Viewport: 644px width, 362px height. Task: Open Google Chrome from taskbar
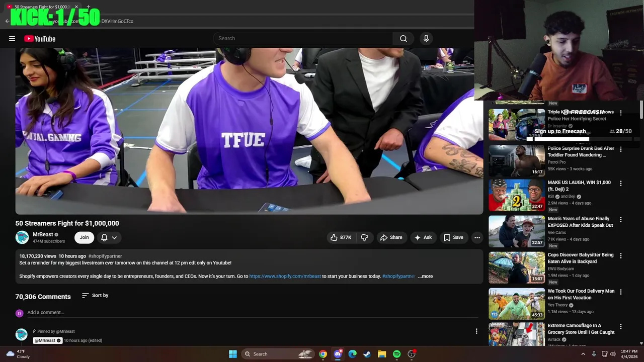(x=323, y=354)
